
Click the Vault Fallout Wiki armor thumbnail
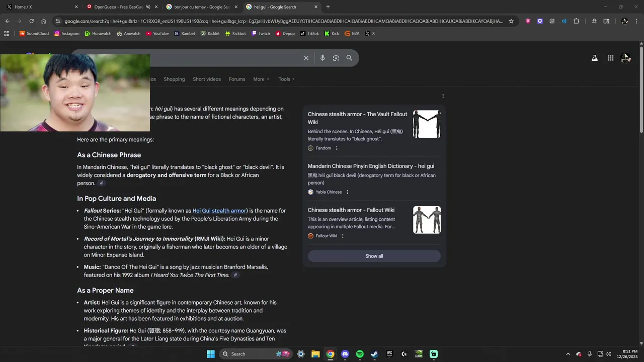tap(427, 124)
